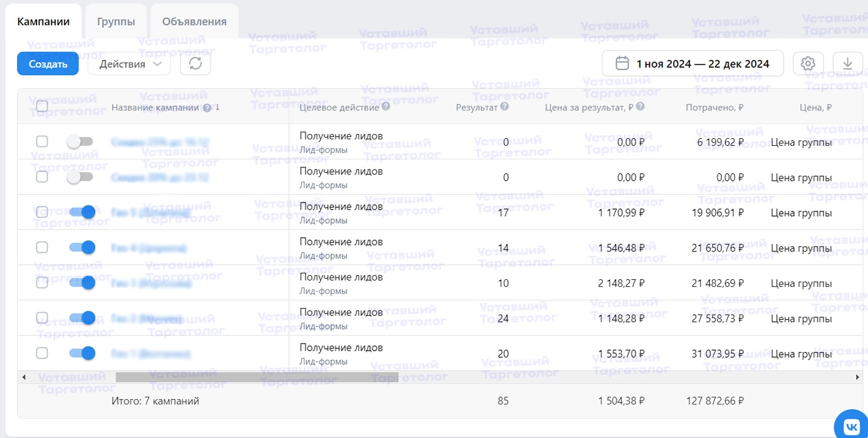The image size is (868, 438).
Task: Open the table settings gear icon
Action: pos(808,64)
